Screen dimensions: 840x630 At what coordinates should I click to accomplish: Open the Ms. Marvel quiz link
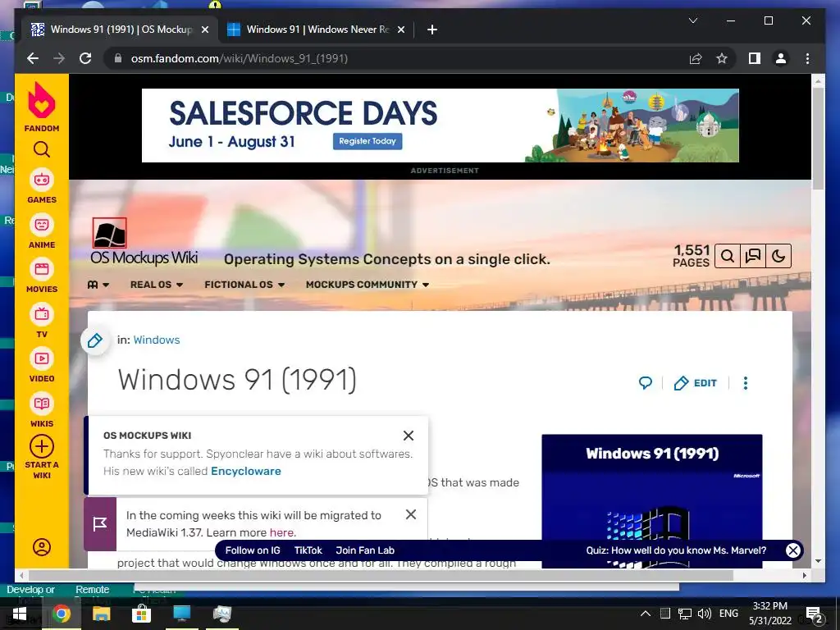coord(676,550)
